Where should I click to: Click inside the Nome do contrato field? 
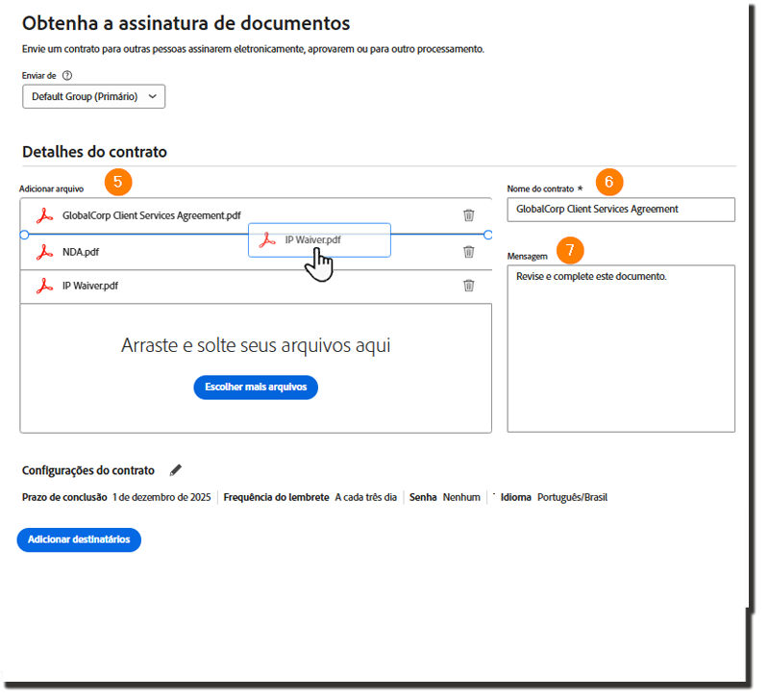click(x=620, y=209)
